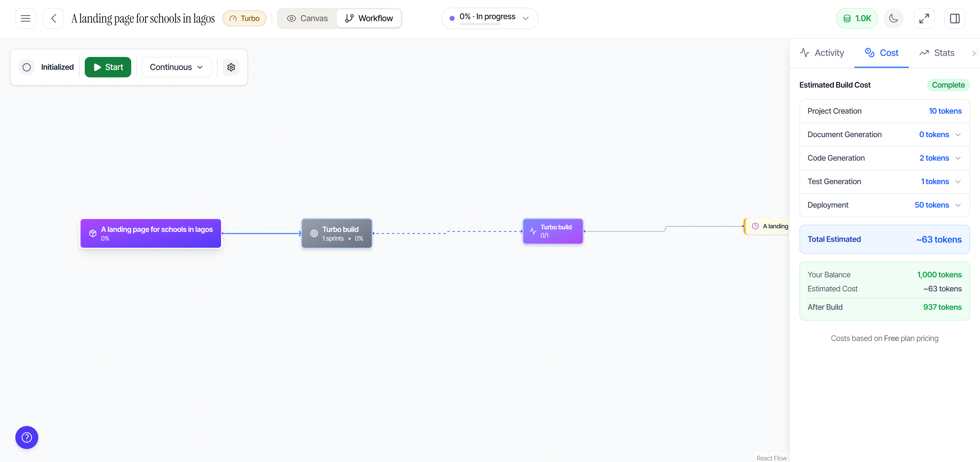Click the Initialized status circle
Image resolution: width=980 pixels, height=462 pixels.
(x=27, y=67)
